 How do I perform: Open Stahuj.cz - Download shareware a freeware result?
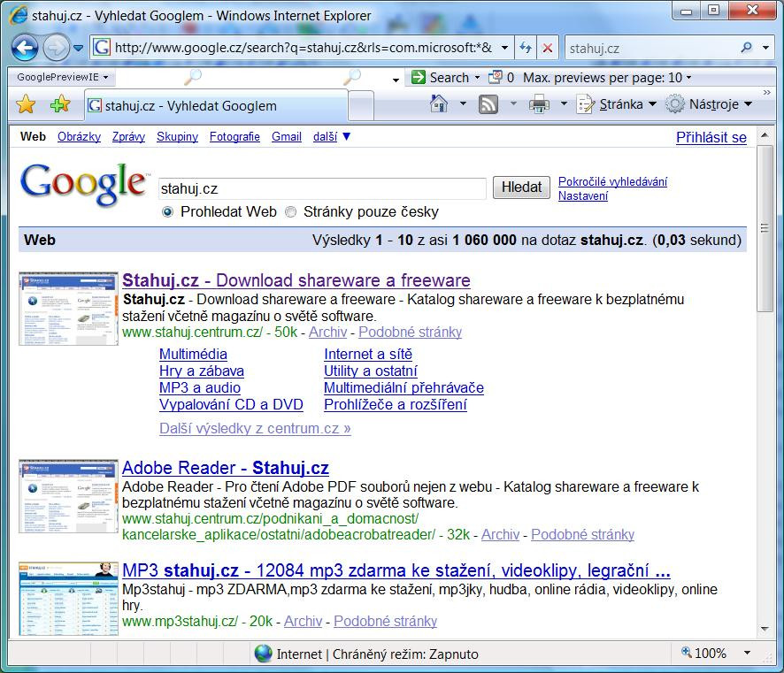[296, 280]
